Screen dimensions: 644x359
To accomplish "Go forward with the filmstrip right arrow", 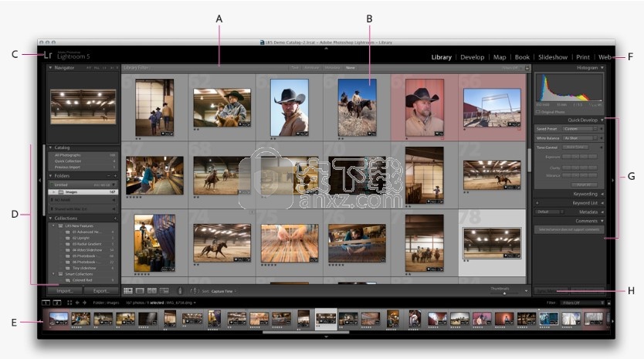I will (85, 303).
